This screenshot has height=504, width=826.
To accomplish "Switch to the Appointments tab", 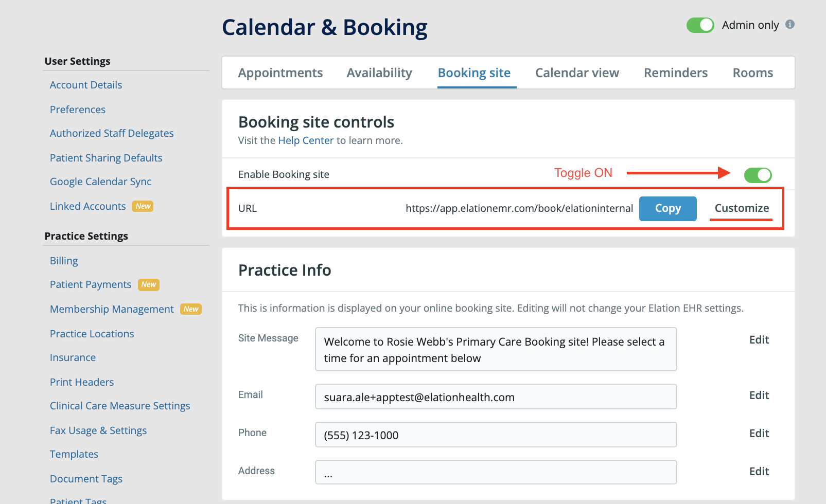I will tap(280, 73).
